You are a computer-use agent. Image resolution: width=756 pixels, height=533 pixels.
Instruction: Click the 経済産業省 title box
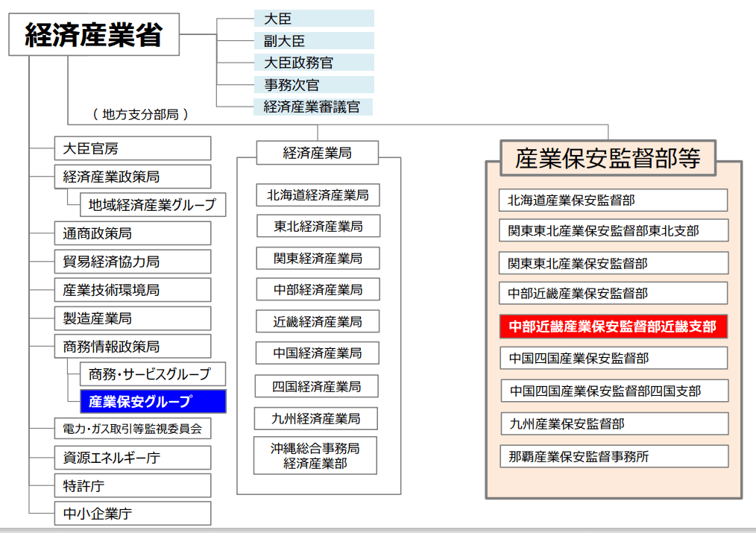[x=94, y=34]
